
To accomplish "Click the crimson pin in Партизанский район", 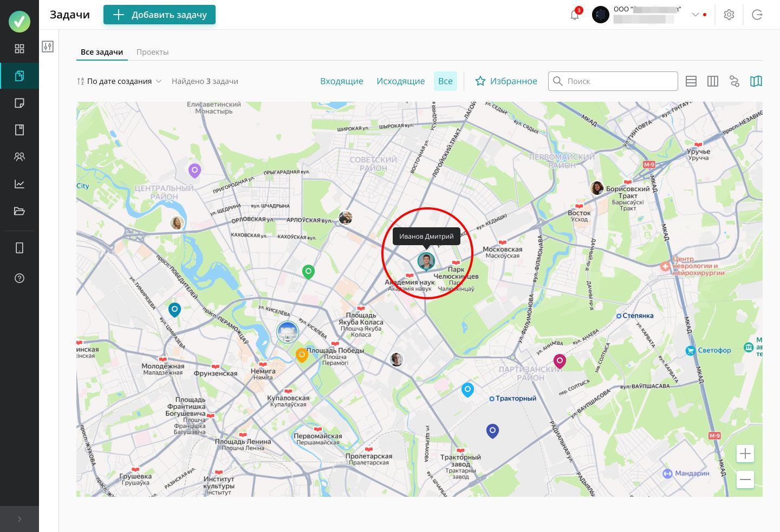I will tap(560, 361).
